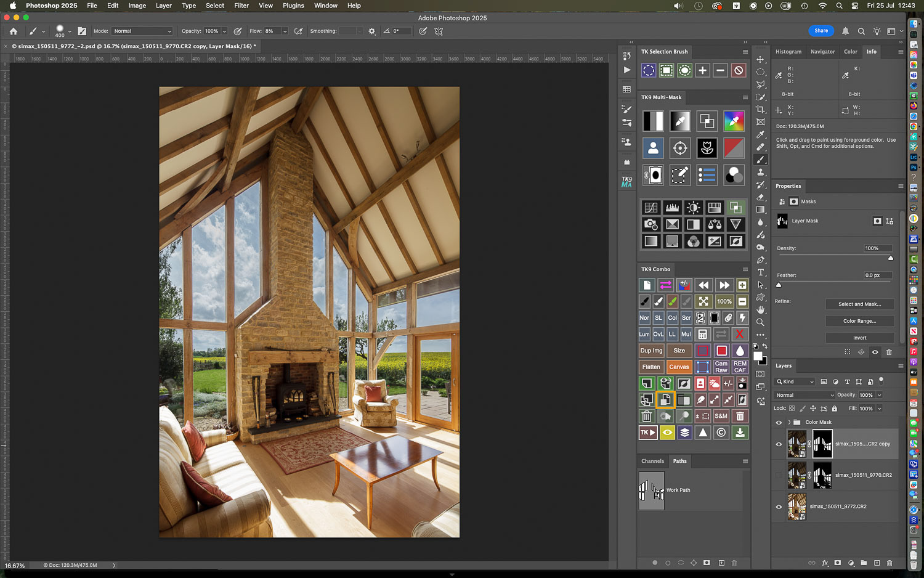
Task: Toggle the airbrush build-up option in options bar
Action: point(299,31)
